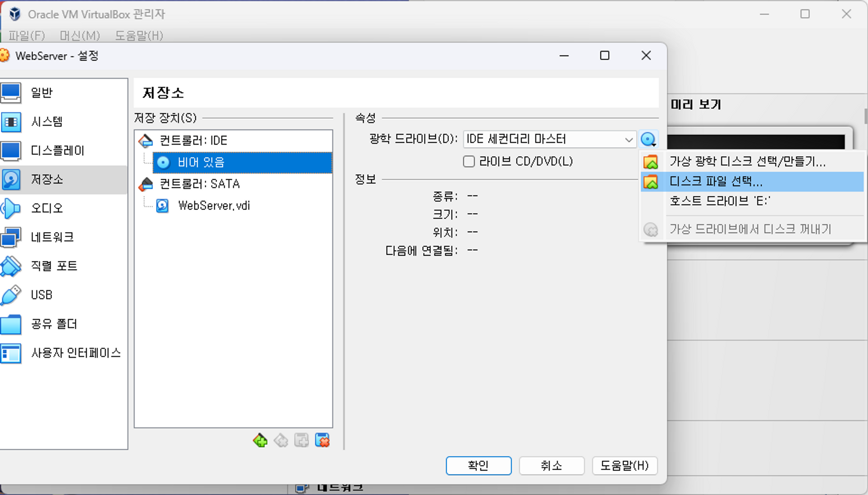
Task: Open the 디스플레이 settings page
Action: point(57,150)
